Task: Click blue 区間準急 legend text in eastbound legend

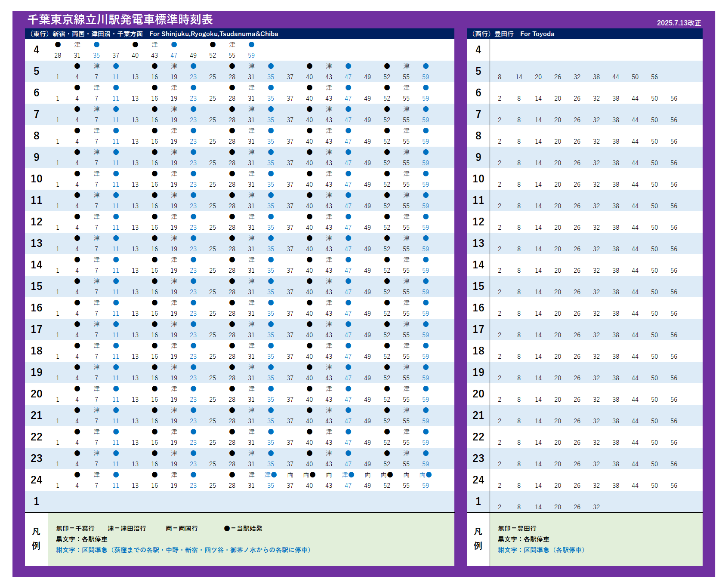Action: [184, 550]
